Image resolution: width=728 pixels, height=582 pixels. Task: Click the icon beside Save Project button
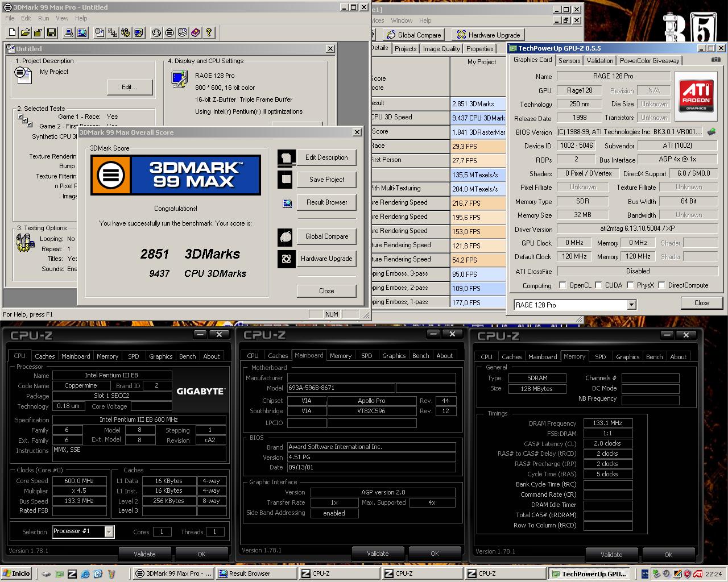coord(286,180)
